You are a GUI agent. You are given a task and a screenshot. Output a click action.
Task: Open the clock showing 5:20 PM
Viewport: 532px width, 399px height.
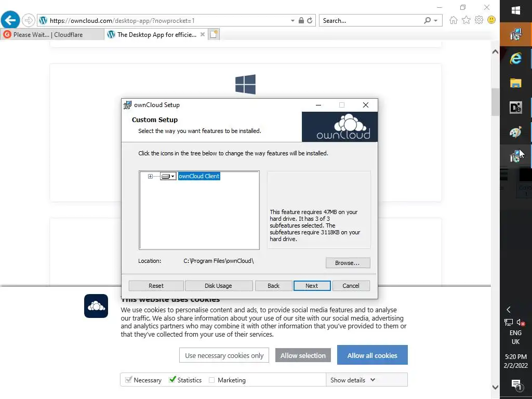516,361
